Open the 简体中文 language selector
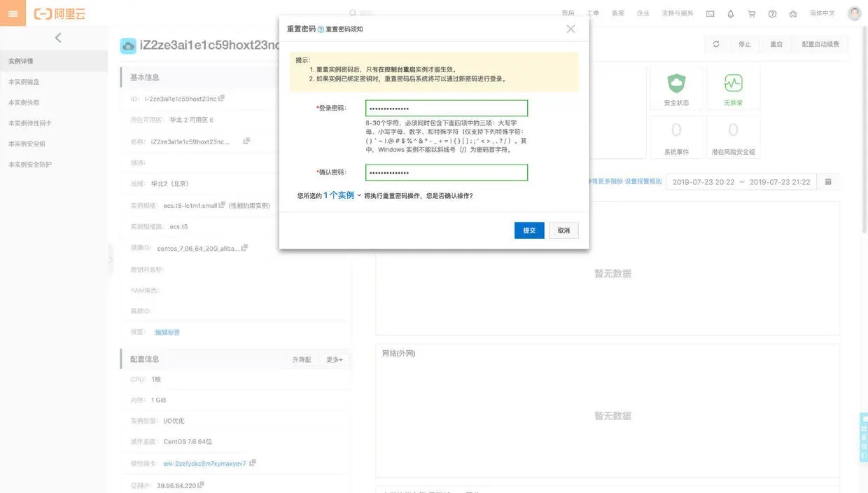The image size is (868, 493). [x=822, y=13]
